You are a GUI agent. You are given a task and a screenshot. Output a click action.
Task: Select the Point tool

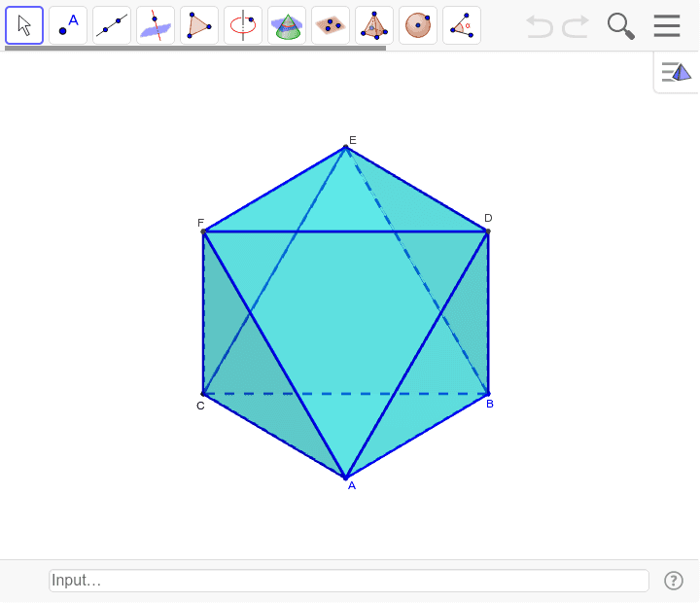tap(68, 25)
